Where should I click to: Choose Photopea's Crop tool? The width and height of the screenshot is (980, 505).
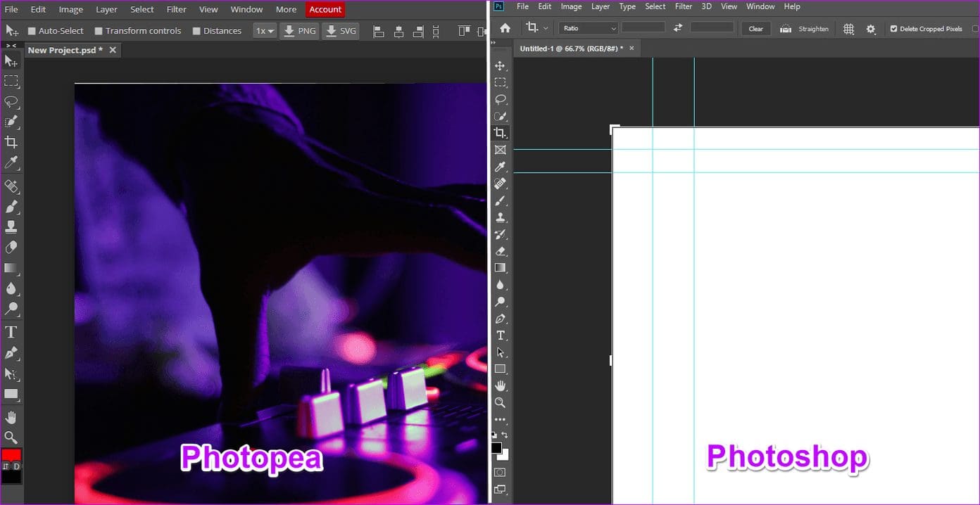point(11,142)
